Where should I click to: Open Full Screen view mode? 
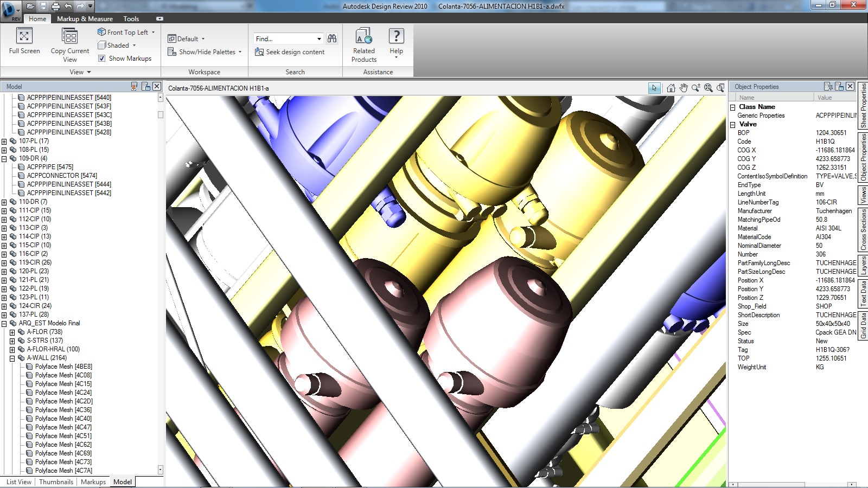click(x=23, y=43)
